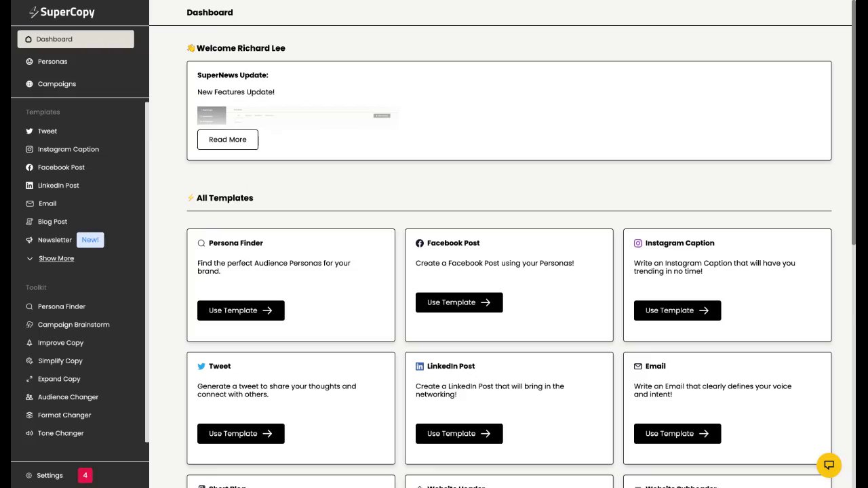Open the Personas menu item
This screenshot has height=488, width=868.
click(52, 62)
